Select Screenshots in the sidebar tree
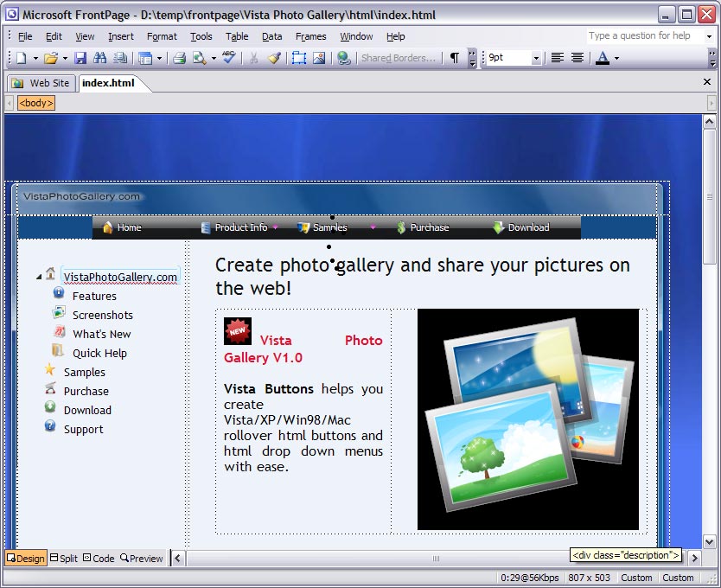This screenshot has height=588, width=721. (x=103, y=315)
